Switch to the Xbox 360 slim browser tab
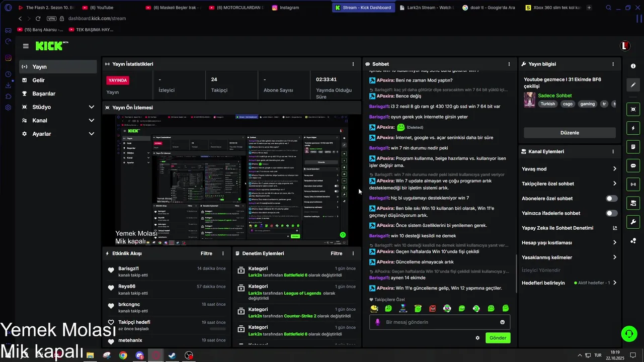The height and width of the screenshot is (362, 644). (x=552, y=8)
